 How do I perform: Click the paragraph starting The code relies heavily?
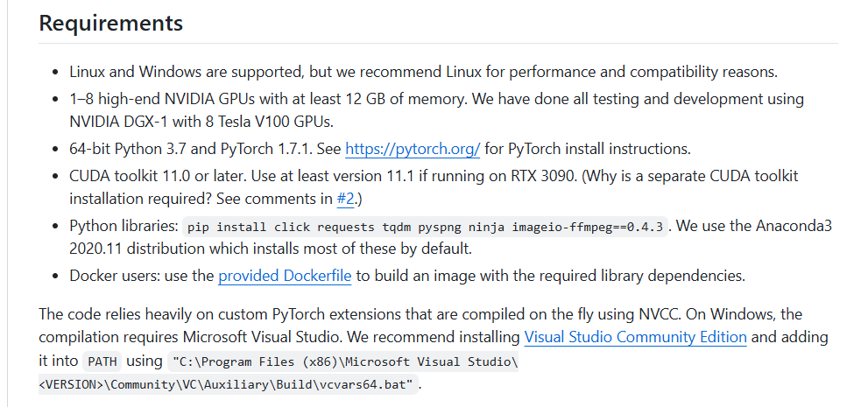point(434,348)
